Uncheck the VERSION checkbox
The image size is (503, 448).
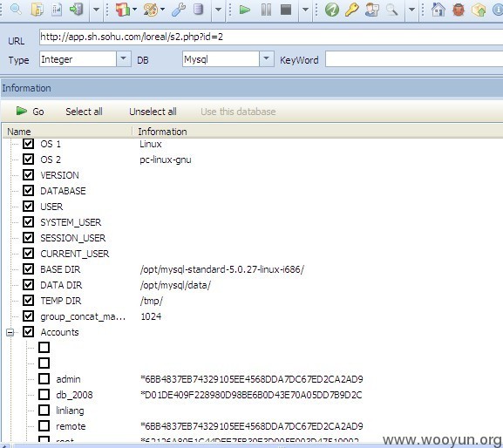[x=28, y=175]
